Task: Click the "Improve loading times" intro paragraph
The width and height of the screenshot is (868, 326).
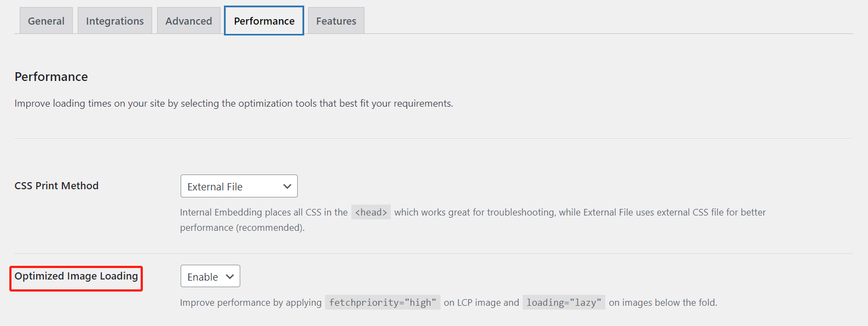Action: [234, 103]
